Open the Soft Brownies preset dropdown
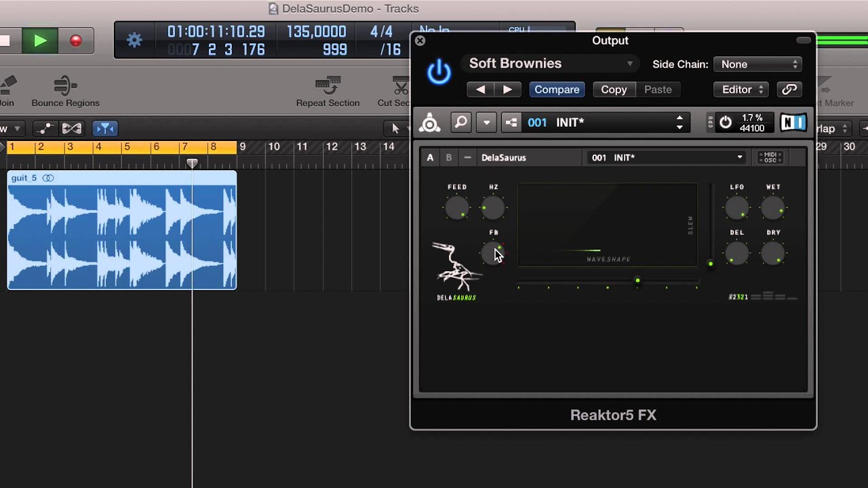The image size is (868, 488). (550, 64)
